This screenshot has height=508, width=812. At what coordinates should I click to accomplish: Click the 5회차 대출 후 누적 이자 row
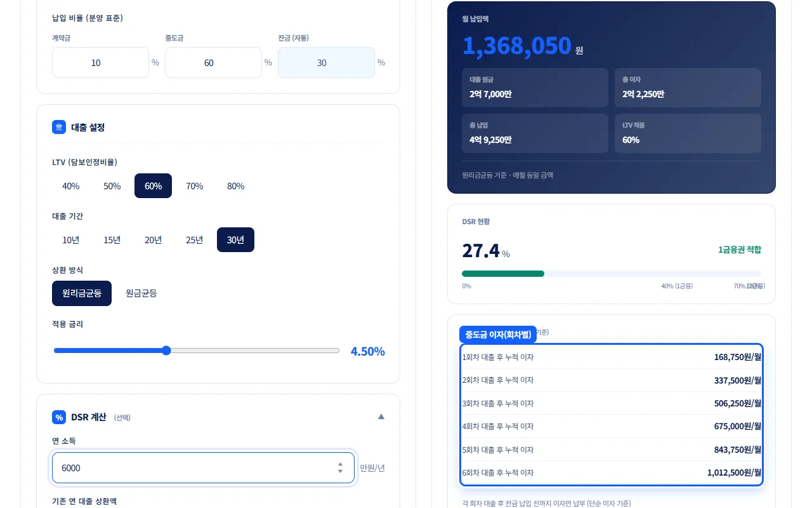click(612, 450)
